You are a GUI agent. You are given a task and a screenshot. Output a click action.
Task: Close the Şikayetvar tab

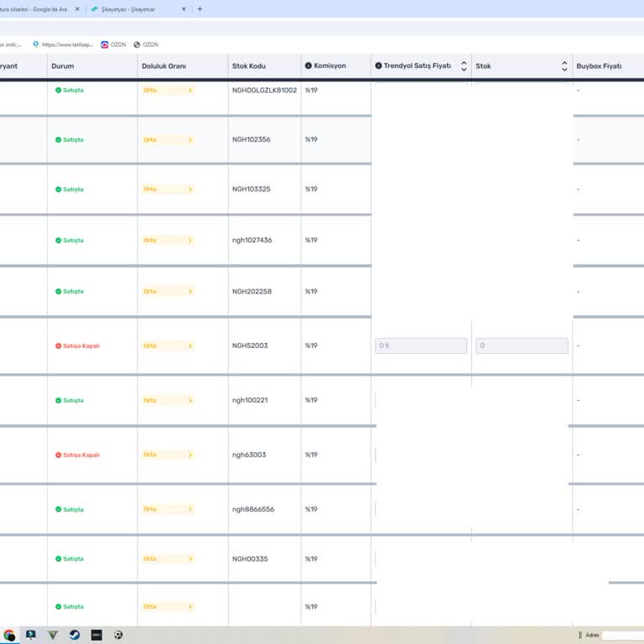point(184,9)
